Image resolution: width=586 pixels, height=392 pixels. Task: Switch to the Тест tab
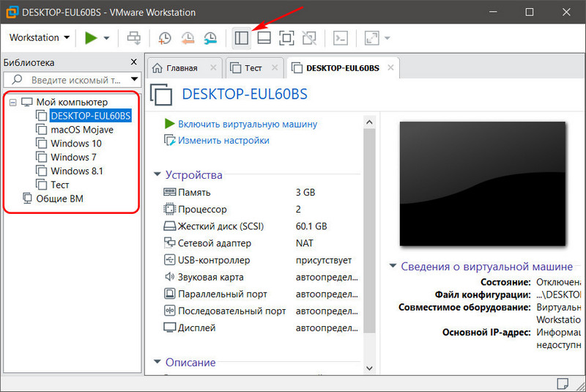[253, 68]
